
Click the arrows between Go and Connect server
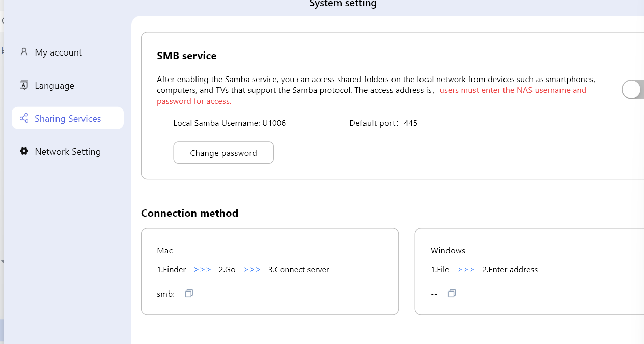coord(252,270)
